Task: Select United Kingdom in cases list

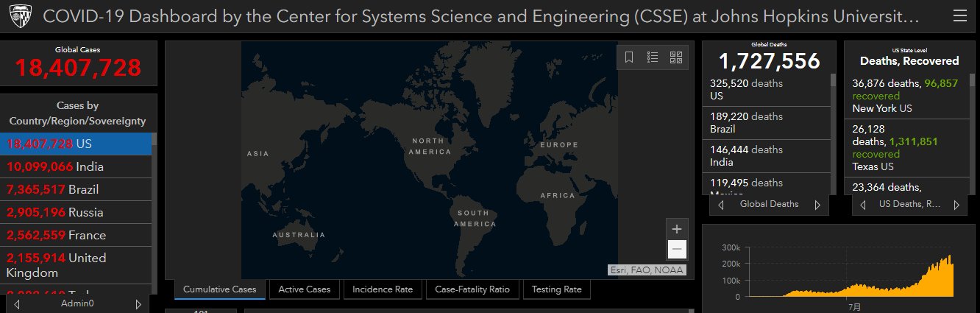Action: tap(77, 265)
